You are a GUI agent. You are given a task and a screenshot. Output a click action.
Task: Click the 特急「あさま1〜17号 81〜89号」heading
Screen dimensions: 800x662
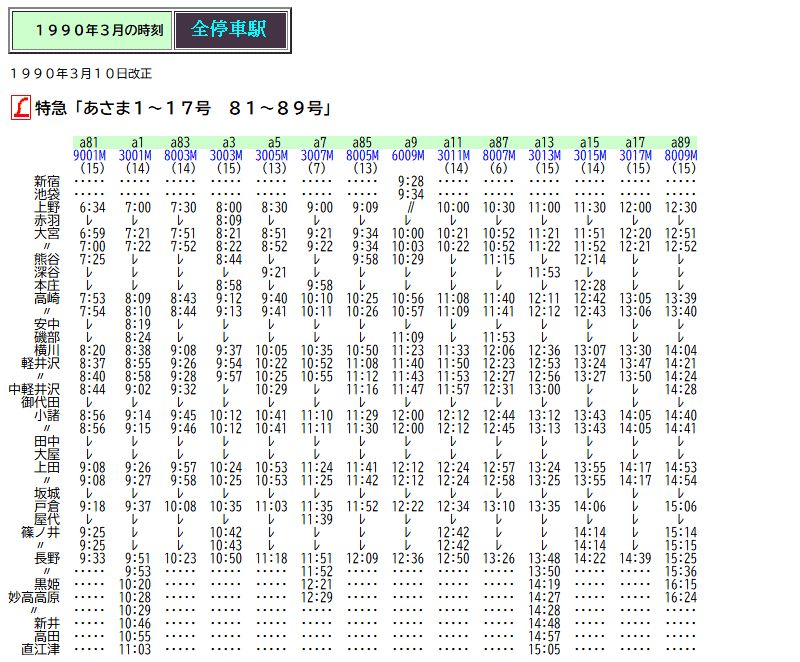[x=183, y=108]
